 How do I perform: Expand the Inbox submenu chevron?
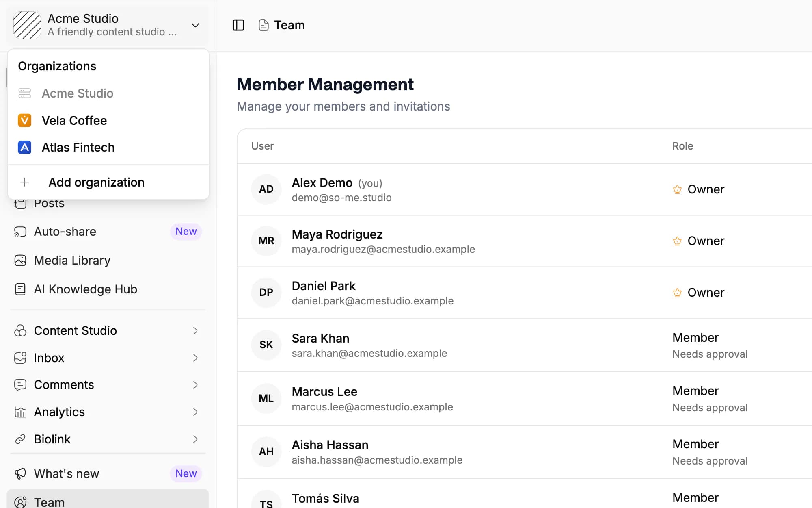pos(195,358)
